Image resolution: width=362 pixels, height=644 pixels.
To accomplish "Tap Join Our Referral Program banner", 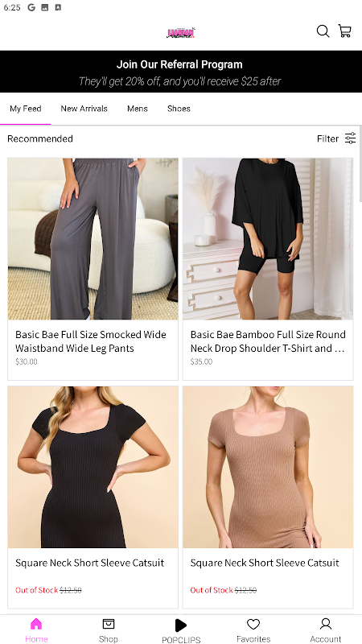I will point(181,72).
